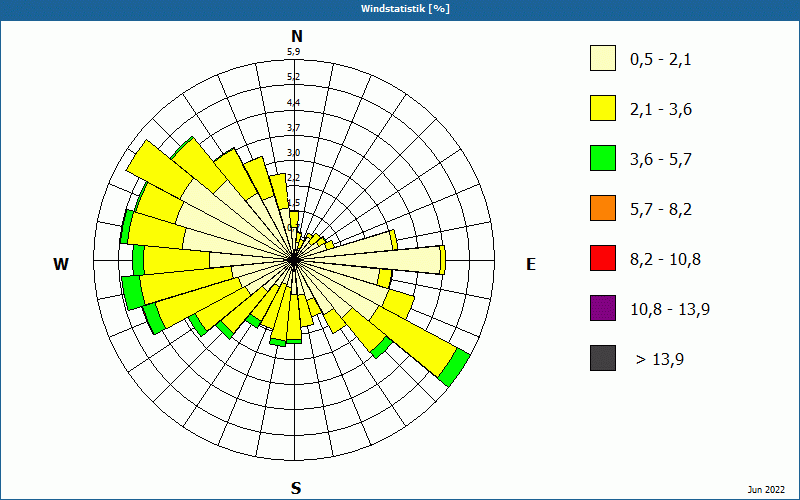Image resolution: width=800 pixels, height=500 pixels.
Task: Click the green tip of the southeast wind bar
Action: pos(454,367)
